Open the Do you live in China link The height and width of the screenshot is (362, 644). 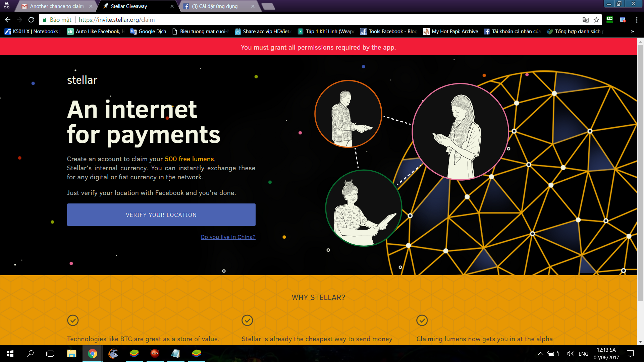point(228,237)
